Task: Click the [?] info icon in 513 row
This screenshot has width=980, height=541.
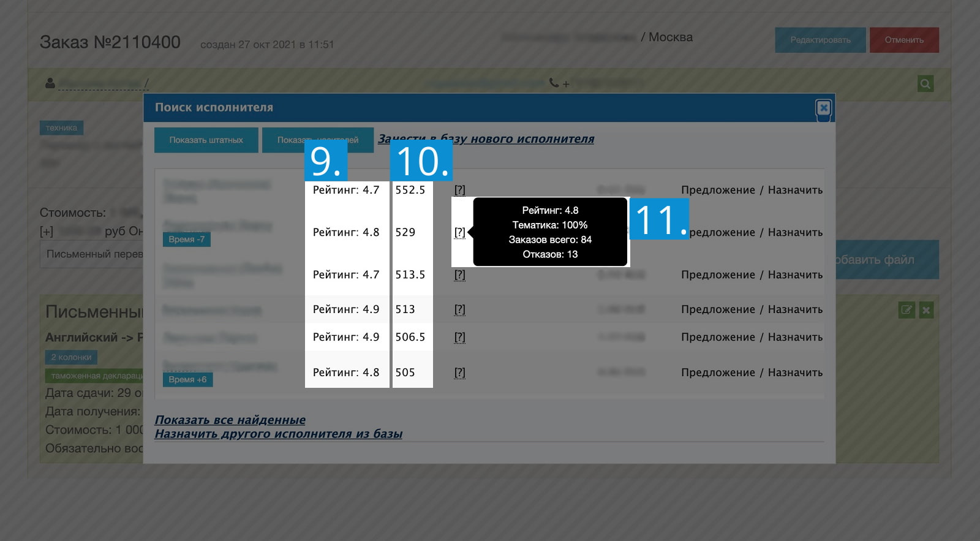Action: pyautogui.click(x=460, y=309)
